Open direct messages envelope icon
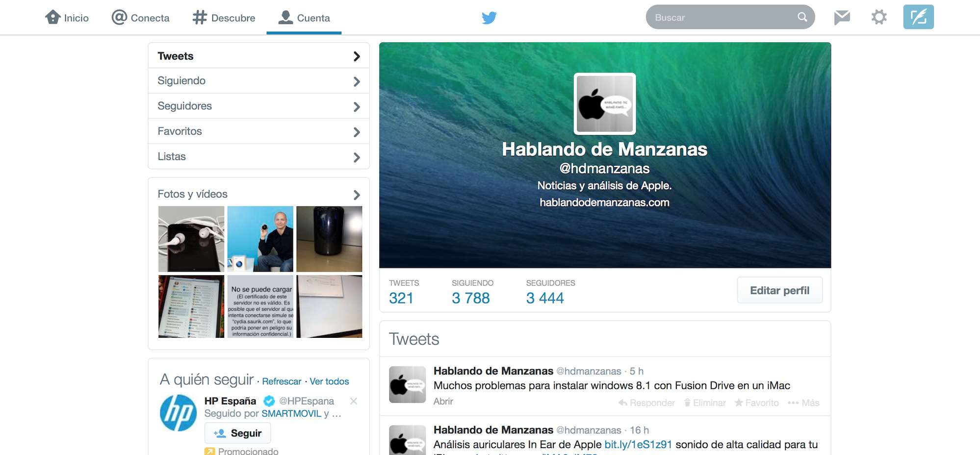 coord(842,17)
